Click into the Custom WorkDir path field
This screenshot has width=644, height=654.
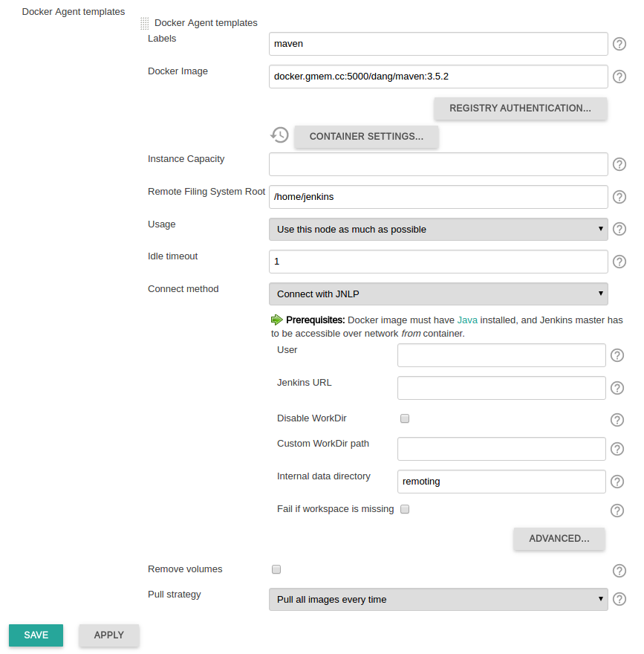point(501,449)
